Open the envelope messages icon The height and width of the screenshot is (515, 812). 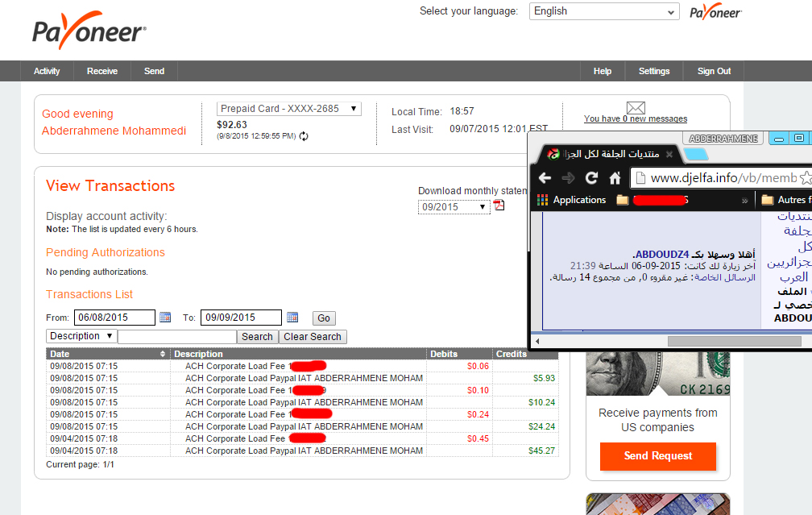pyautogui.click(x=636, y=107)
